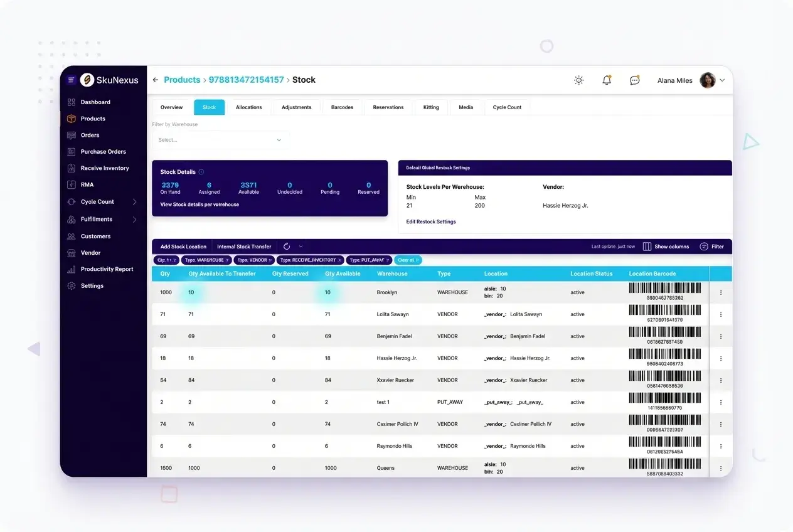The height and width of the screenshot is (532, 793).
Task: Toggle light mode with the sun icon
Action: (578, 80)
